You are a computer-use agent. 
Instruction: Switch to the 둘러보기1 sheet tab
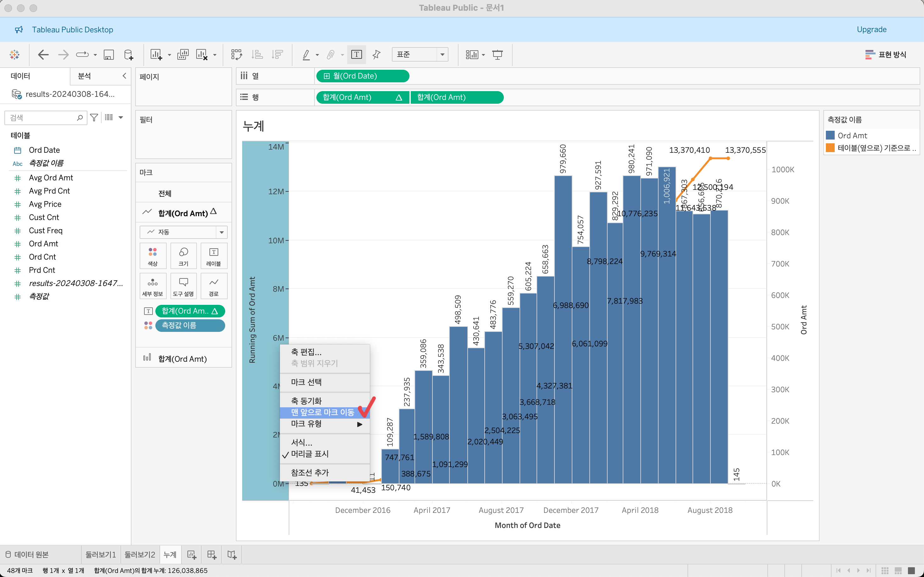tap(100, 554)
